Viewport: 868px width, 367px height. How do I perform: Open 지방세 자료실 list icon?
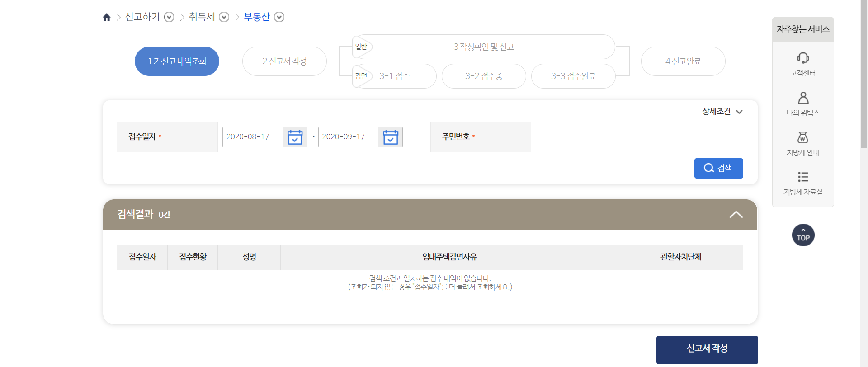point(803,177)
